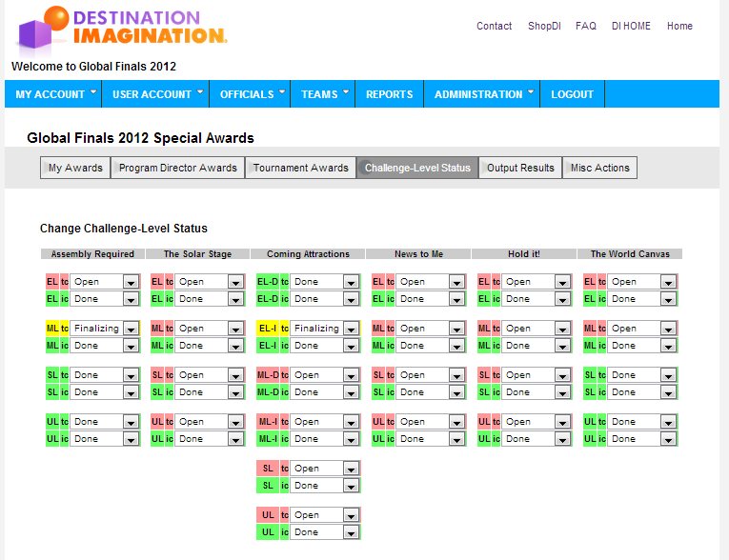Open Coming Attractions ML-I ic dropdown
729x560 pixels.
click(x=325, y=439)
